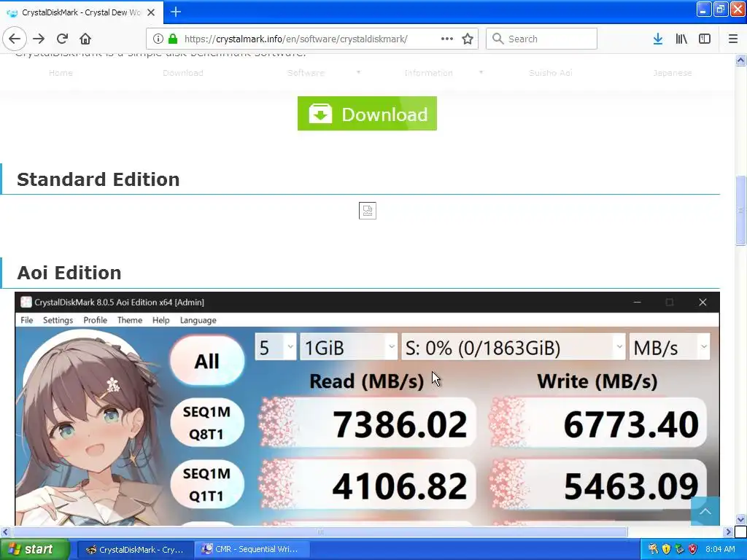
Task: Click the horizontal scrollbar thumb
Action: click(320, 532)
